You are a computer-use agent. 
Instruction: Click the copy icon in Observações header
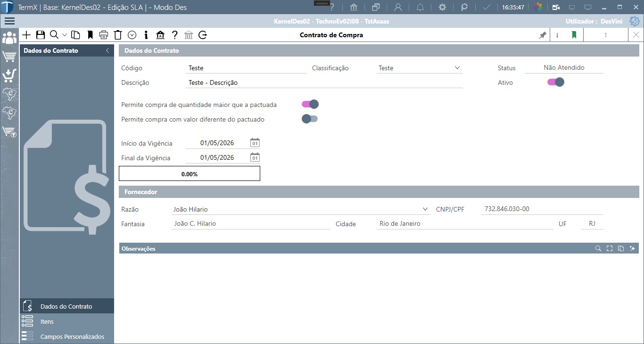pyautogui.click(x=621, y=248)
